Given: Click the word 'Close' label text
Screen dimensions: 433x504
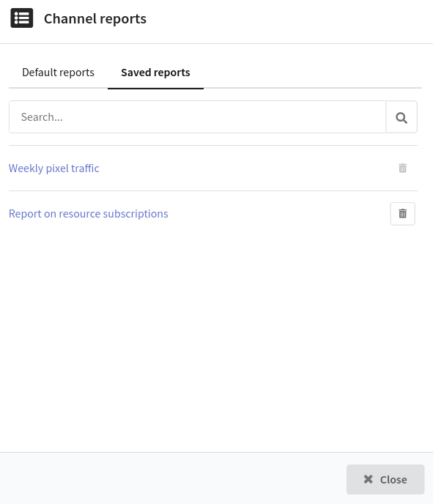Looking at the screenshot, I should pyautogui.click(x=393, y=480).
